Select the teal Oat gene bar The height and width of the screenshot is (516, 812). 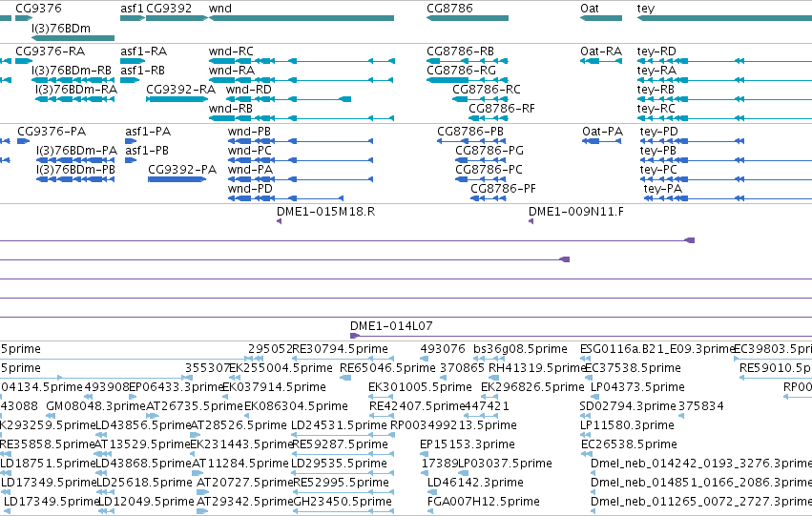pyautogui.click(x=601, y=18)
